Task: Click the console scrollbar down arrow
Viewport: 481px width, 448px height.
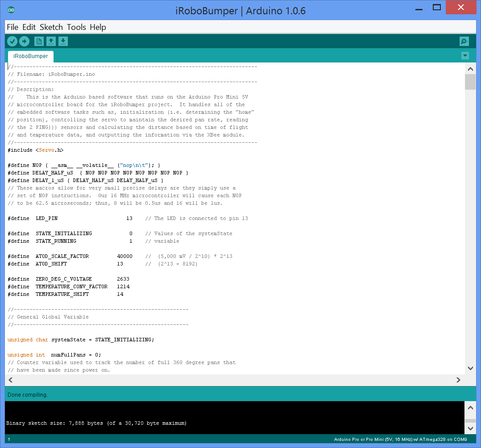Action: pos(470,428)
